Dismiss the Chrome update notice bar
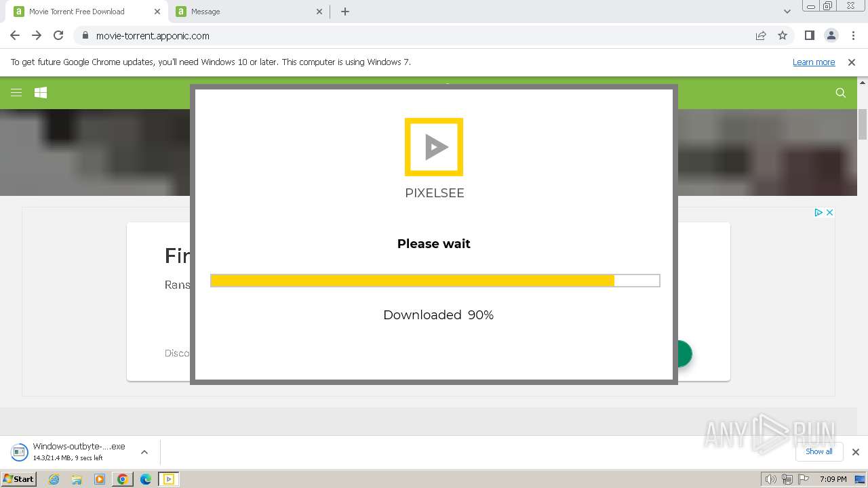This screenshot has width=868, height=488. click(x=852, y=62)
